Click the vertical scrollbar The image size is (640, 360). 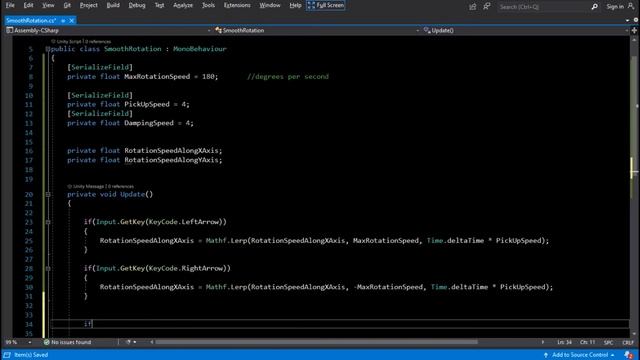point(634,188)
